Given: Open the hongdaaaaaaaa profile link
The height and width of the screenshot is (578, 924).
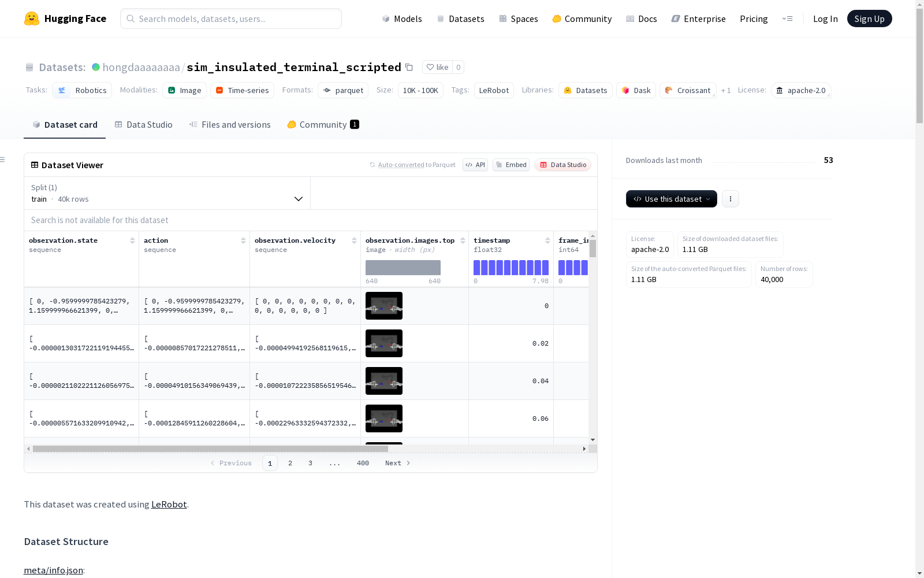Looking at the screenshot, I should click(x=141, y=67).
